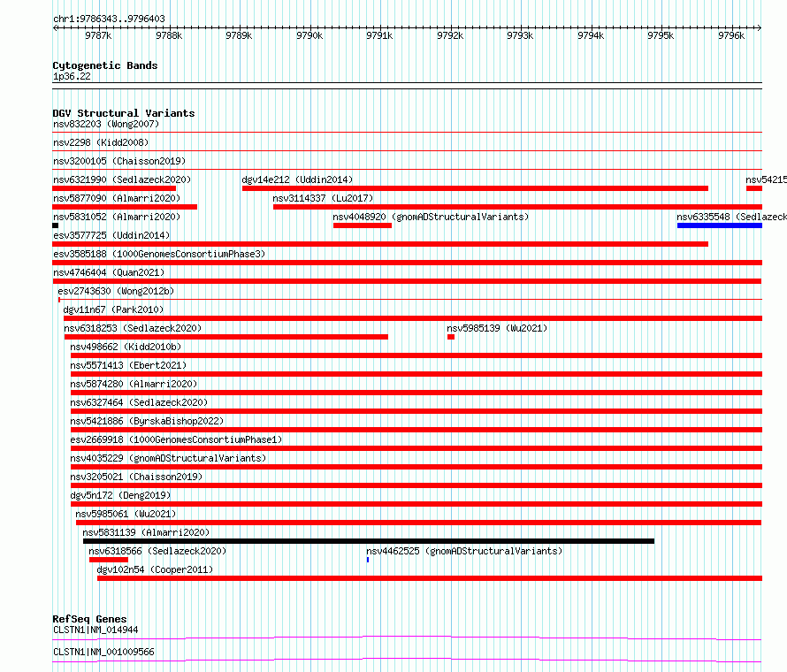Open variant nsv5874280 (Almarri2020)
Screen dimensions: 787x672
click(134, 384)
